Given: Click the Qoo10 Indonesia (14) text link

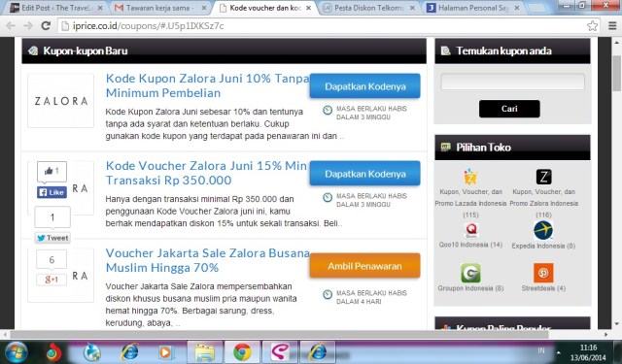Looking at the screenshot, I should coord(470,245).
